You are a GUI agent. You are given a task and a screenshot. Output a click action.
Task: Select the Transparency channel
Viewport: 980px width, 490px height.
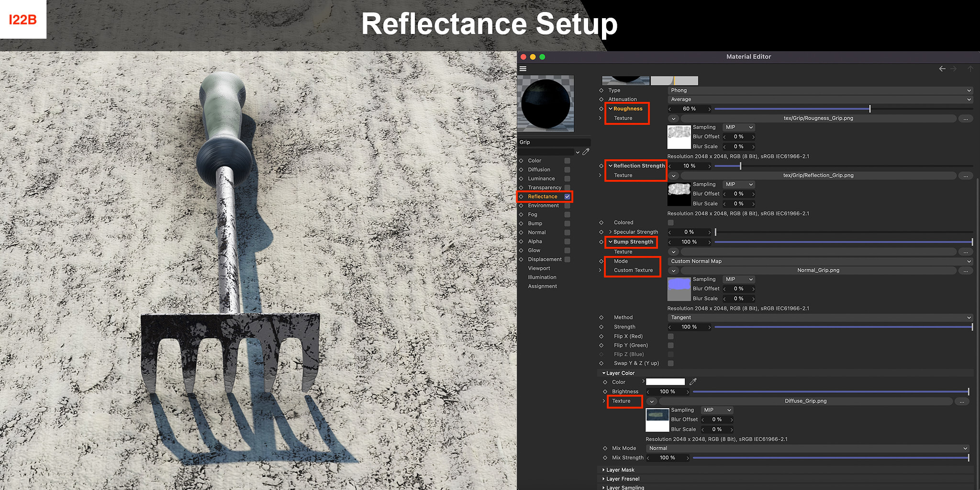pos(545,188)
